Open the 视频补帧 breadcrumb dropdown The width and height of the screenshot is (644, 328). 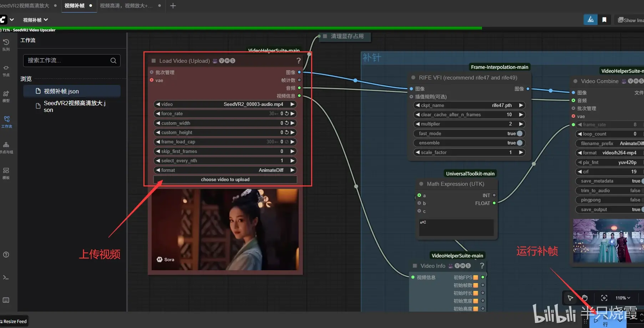coord(35,20)
